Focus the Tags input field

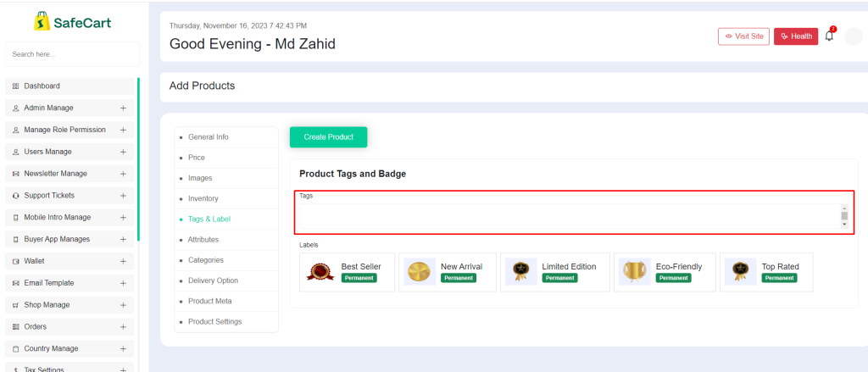pos(570,216)
